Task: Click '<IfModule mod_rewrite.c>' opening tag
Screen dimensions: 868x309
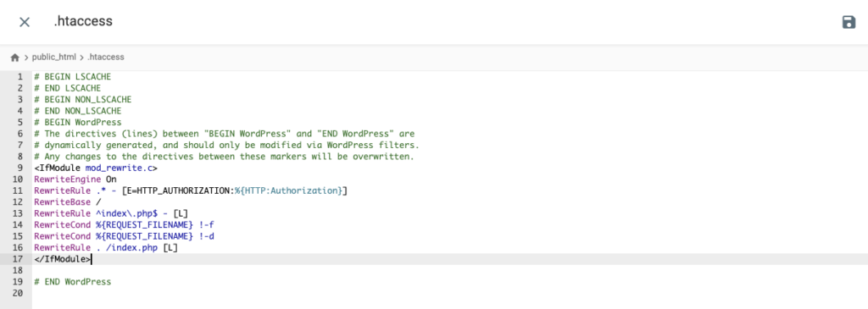Action: point(96,168)
